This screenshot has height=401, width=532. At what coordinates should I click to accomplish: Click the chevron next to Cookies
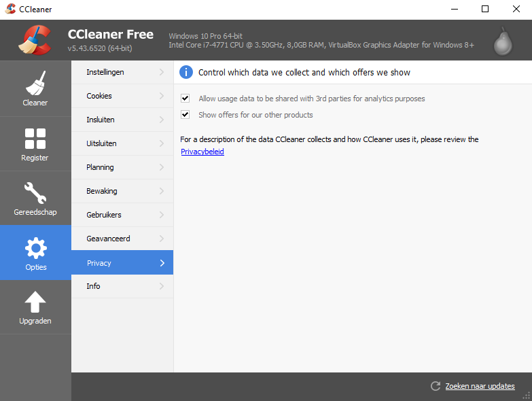162,96
